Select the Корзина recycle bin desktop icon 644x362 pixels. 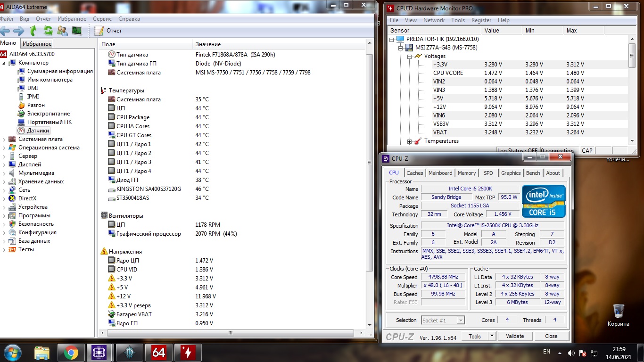click(619, 315)
